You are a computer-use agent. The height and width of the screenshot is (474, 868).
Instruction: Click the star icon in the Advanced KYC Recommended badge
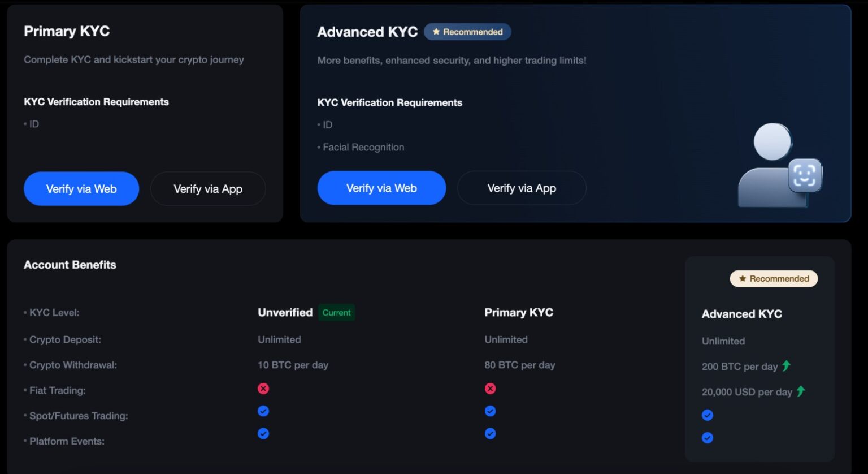pos(435,32)
